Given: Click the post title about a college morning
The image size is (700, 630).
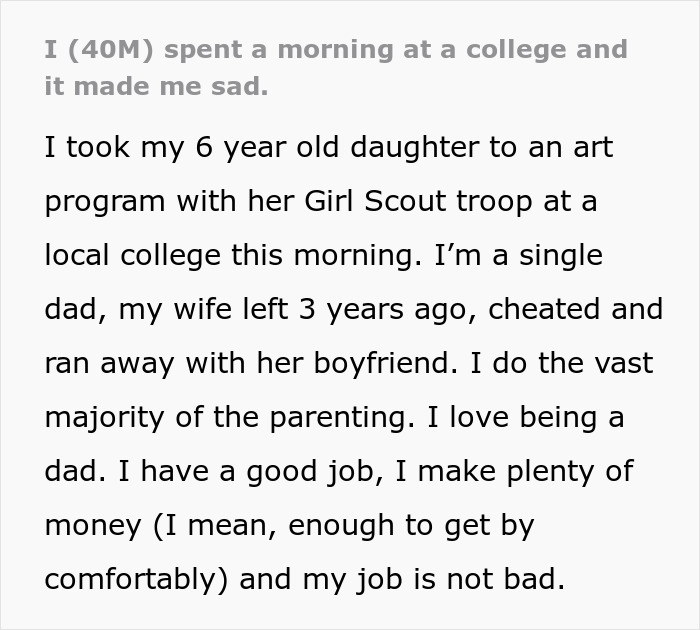Looking at the screenshot, I should point(336,50).
